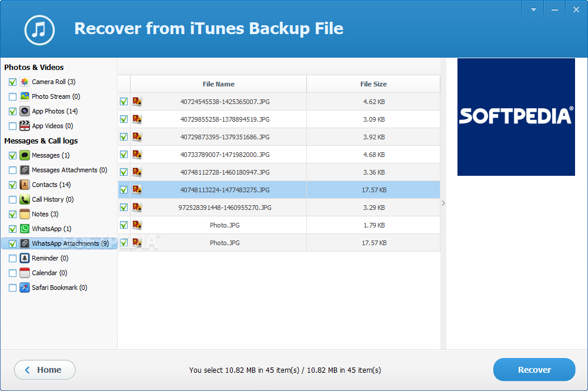Select the Notes (3) category label
Viewport: 588px width, 391px height.
point(45,214)
